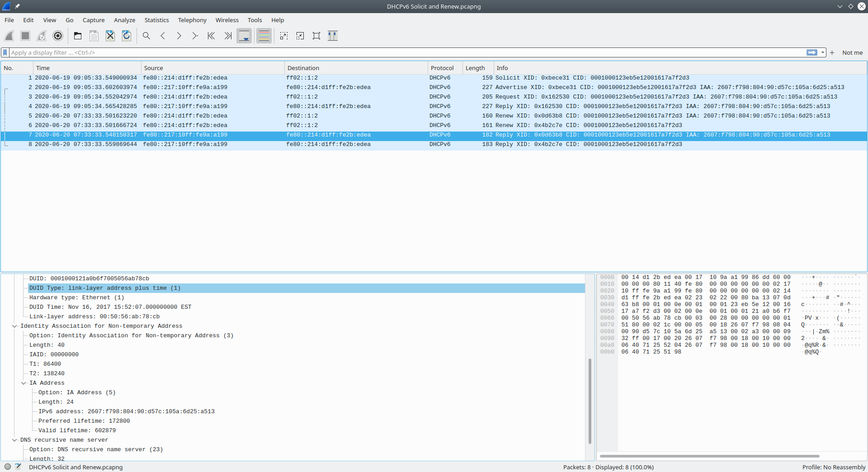868x472 pixels.
Task: Collapse the IA Address subtree
Action: (x=24, y=383)
